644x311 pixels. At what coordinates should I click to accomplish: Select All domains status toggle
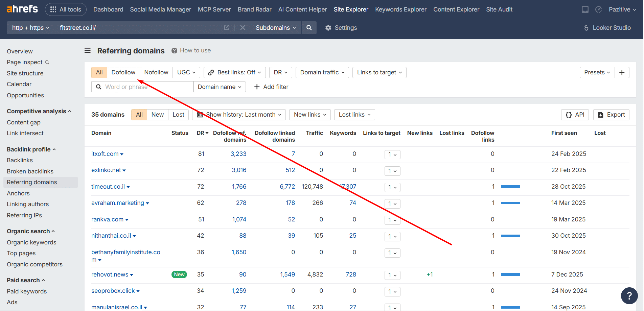coord(139,115)
